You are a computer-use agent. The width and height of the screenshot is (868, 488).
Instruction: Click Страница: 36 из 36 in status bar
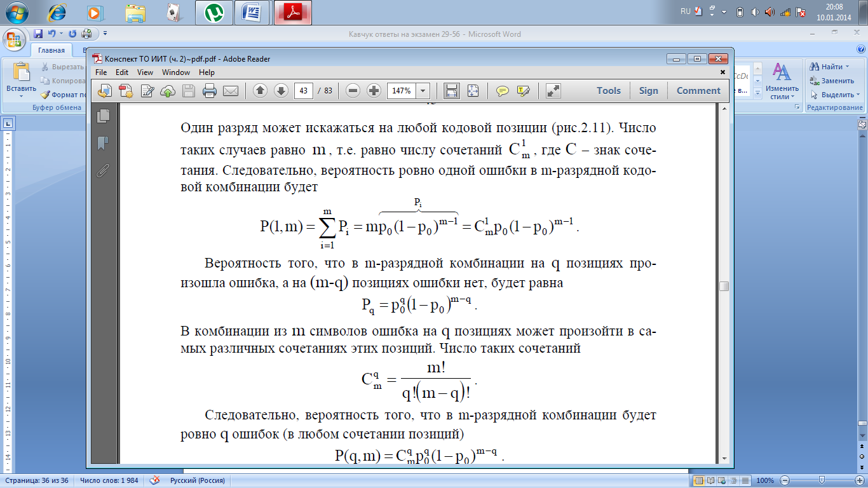pyautogui.click(x=37, y=481)
